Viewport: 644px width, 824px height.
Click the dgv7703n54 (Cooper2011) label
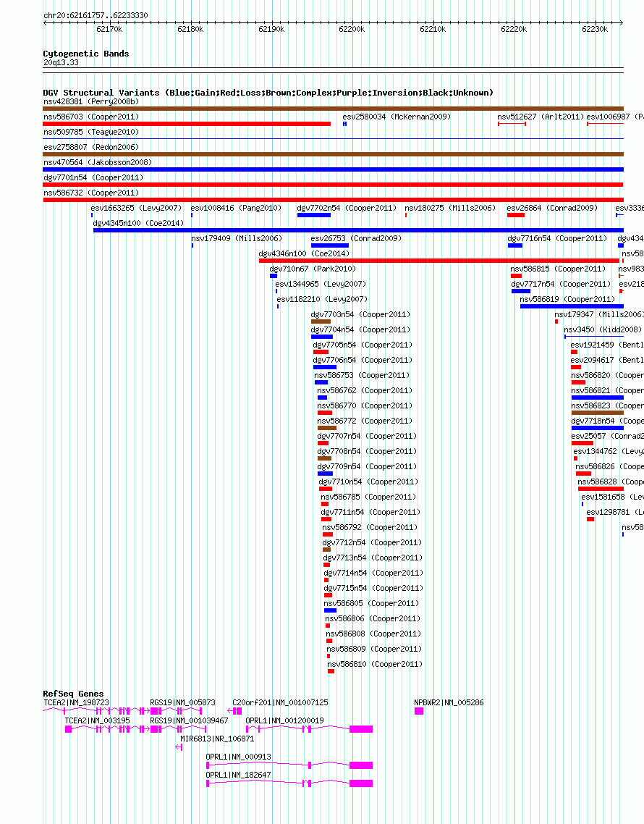[x=361, y=315]
